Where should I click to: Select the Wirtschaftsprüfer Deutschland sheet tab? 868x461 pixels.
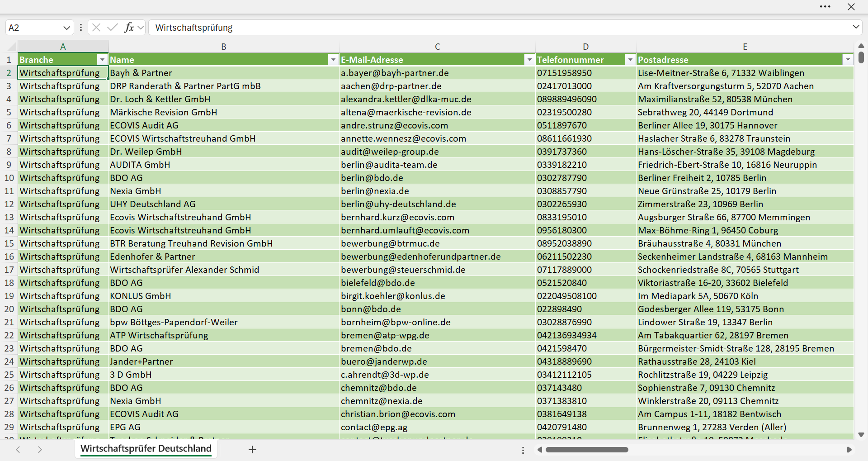(x=146, y=449)
